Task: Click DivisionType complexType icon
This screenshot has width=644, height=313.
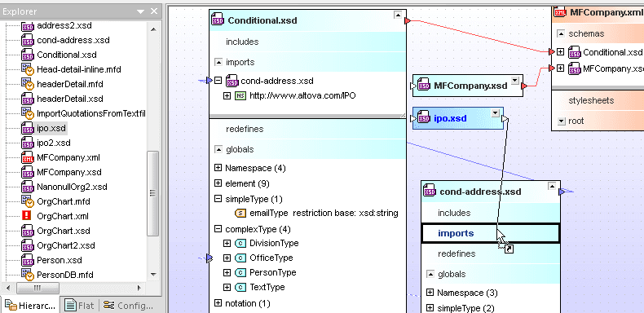Action: coord(240,243)
